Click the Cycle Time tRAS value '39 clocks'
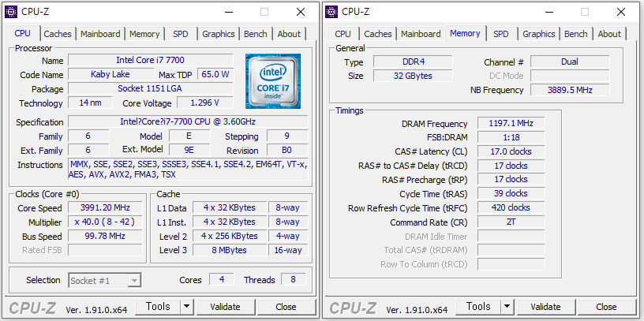644x321 pixels. pos(511,193)
